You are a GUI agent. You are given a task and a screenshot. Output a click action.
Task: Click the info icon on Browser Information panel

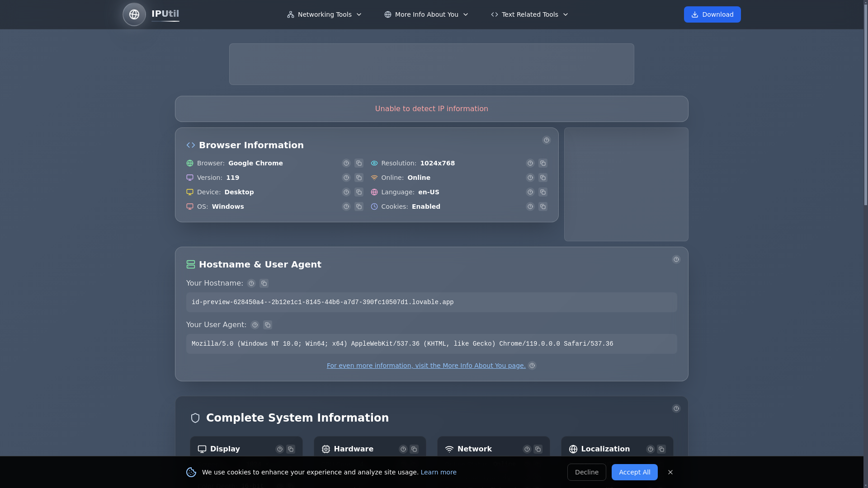tap(546, 140)
